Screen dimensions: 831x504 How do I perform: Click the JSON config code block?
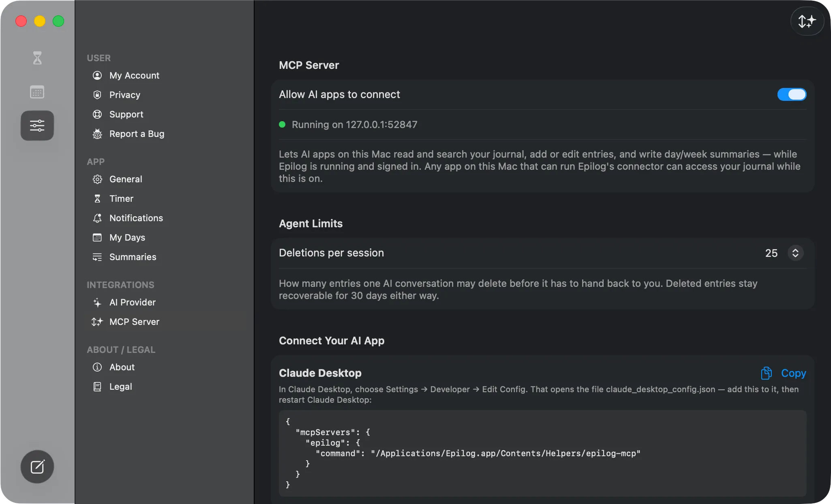(x=542, y=453)
